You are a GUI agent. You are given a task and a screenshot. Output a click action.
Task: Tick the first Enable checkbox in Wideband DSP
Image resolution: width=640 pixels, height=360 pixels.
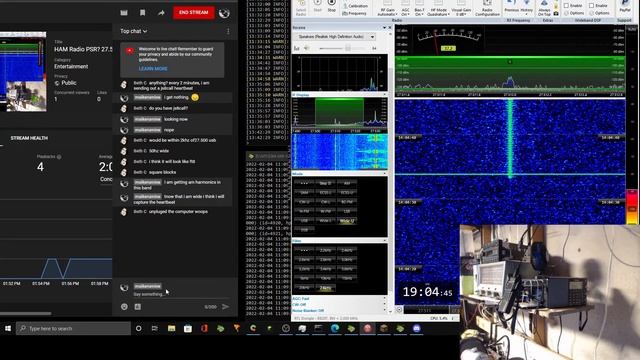[567, 5]
